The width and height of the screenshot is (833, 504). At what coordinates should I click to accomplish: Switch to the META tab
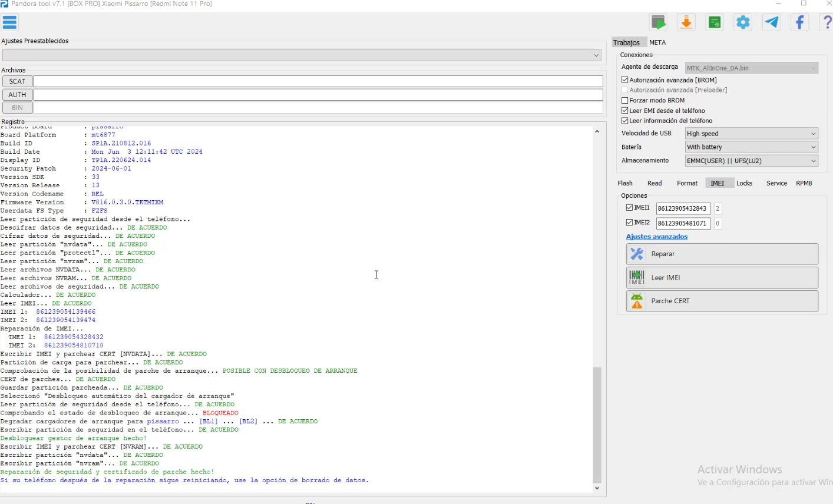click(x=657, y=42)
